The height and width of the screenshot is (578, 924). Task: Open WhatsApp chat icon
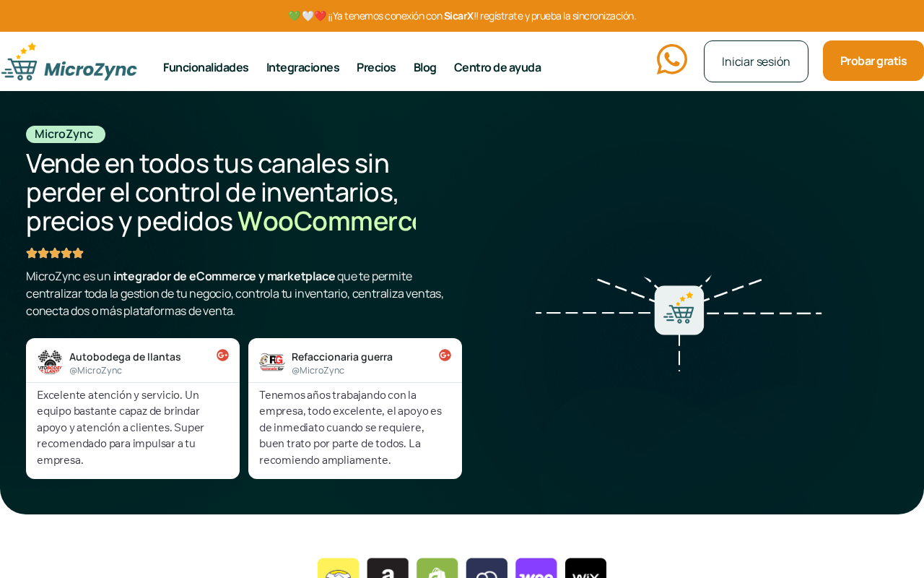point(672,59)
